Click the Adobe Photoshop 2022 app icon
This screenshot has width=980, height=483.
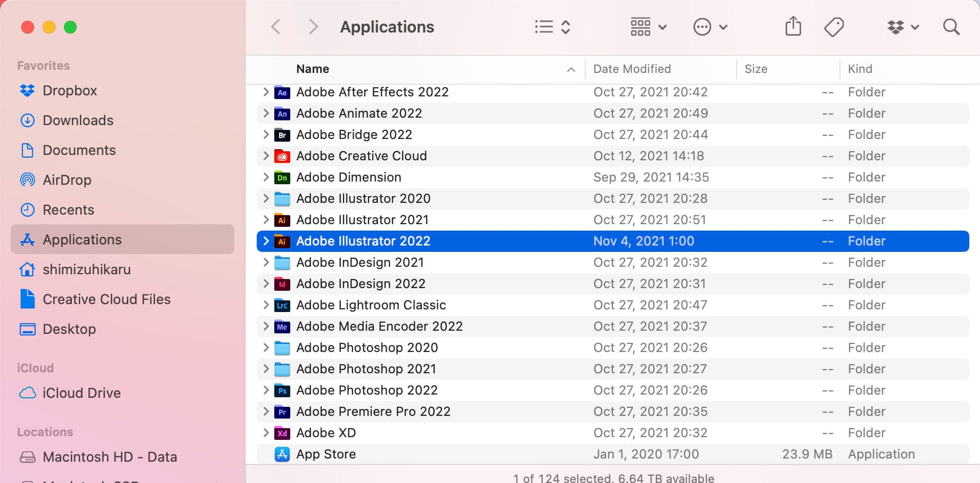[x=282, y=390]
